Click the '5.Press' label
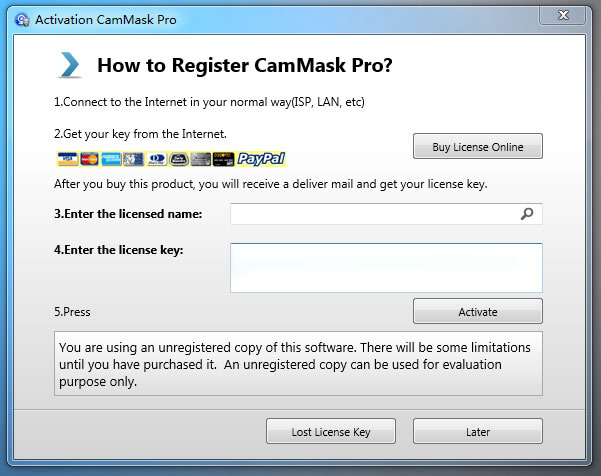The width and height of the screenshot is (601, 476). [72, 312]
